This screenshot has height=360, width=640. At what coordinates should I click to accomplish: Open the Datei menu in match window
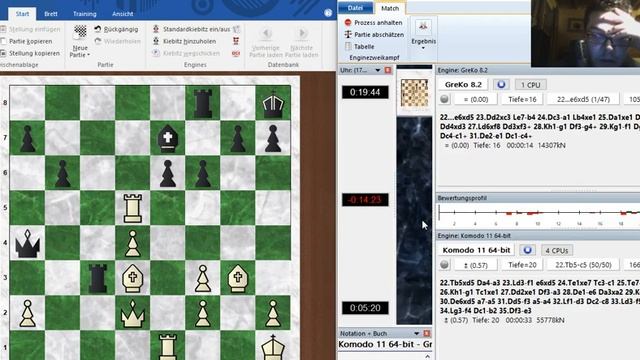tap(355, 8)
